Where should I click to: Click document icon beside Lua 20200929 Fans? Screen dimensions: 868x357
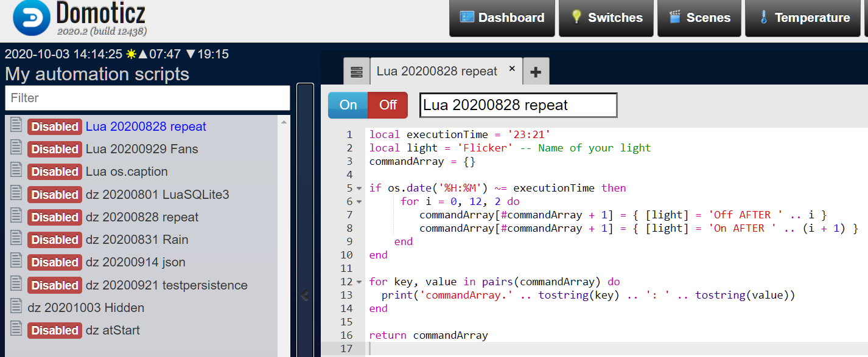16,148
